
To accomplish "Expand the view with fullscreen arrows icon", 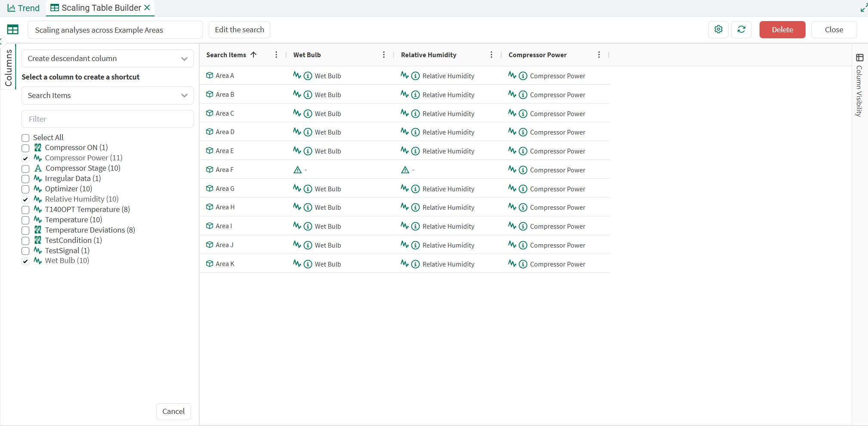I will click(x=863, y=8).
